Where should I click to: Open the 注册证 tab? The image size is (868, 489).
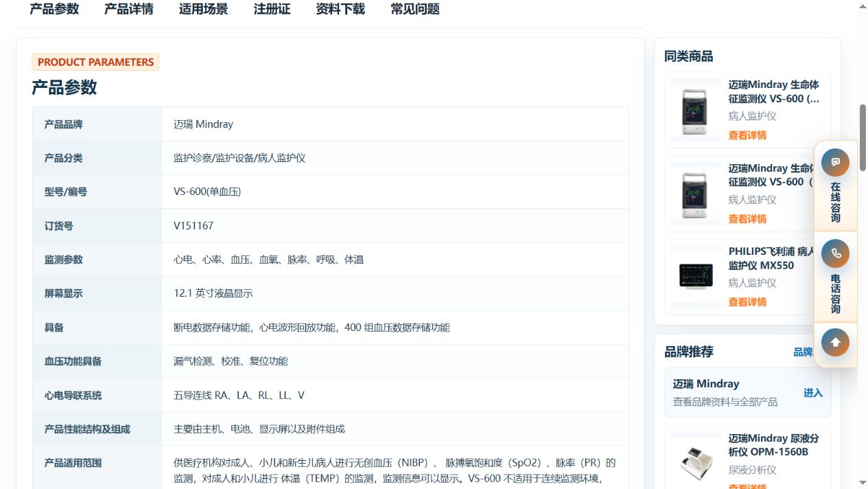point(272,9)
